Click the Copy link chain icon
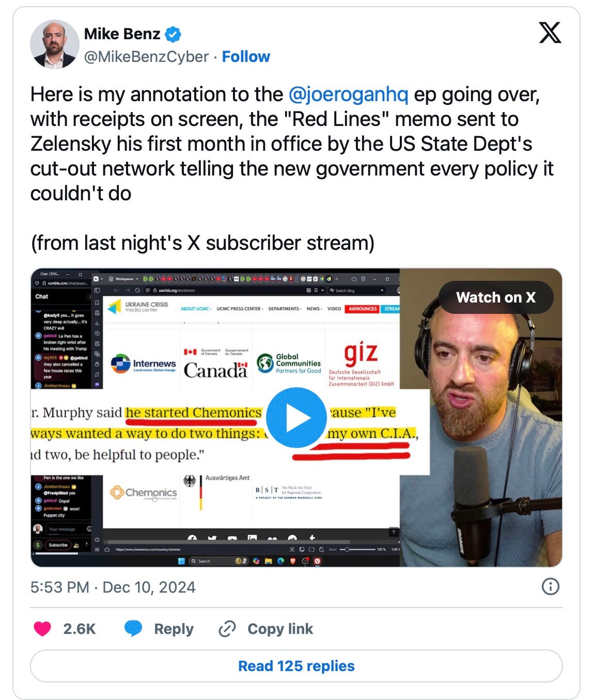Image resolution: width=593 pixels, height=700 pixels. coord(227,629)
